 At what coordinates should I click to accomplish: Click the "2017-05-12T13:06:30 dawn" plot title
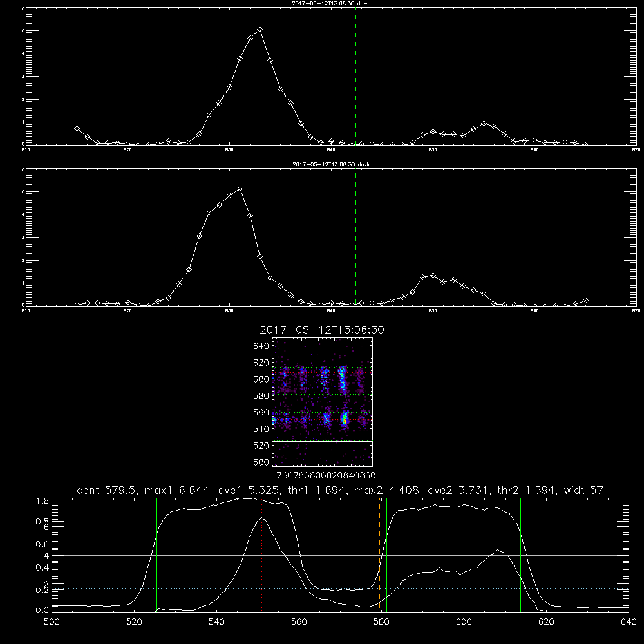[331, 3]
